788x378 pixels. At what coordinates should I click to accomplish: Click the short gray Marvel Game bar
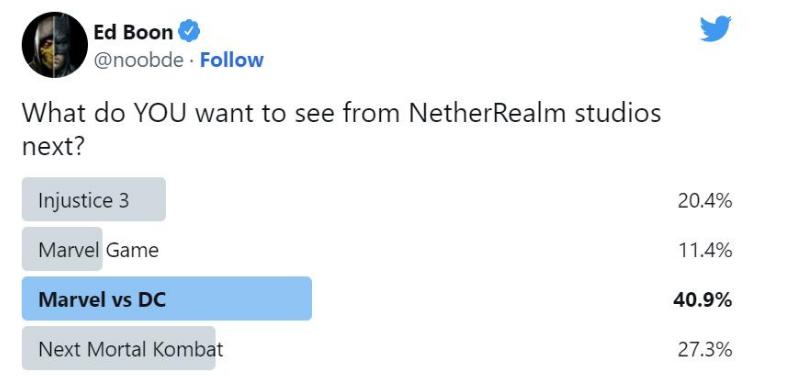62,249
